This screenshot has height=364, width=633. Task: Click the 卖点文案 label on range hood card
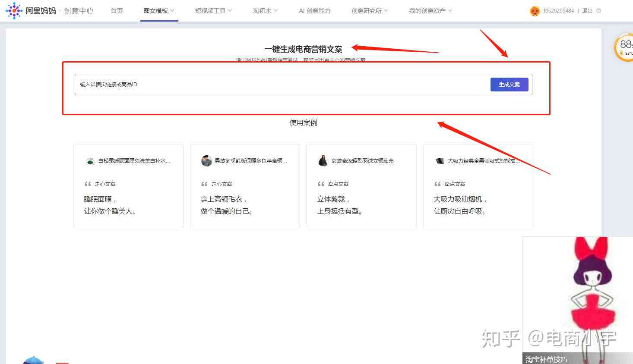click(455, 184)
